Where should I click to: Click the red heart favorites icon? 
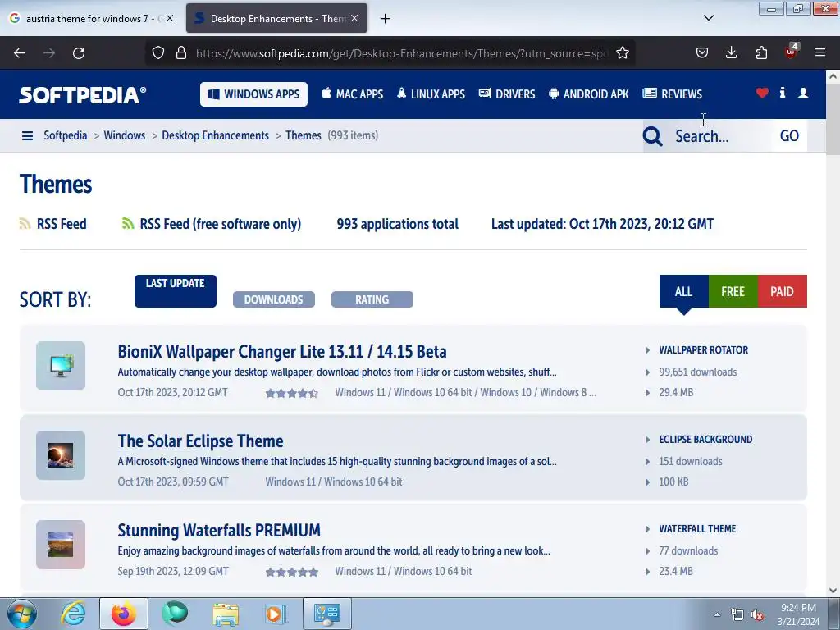tap(762, 94)
